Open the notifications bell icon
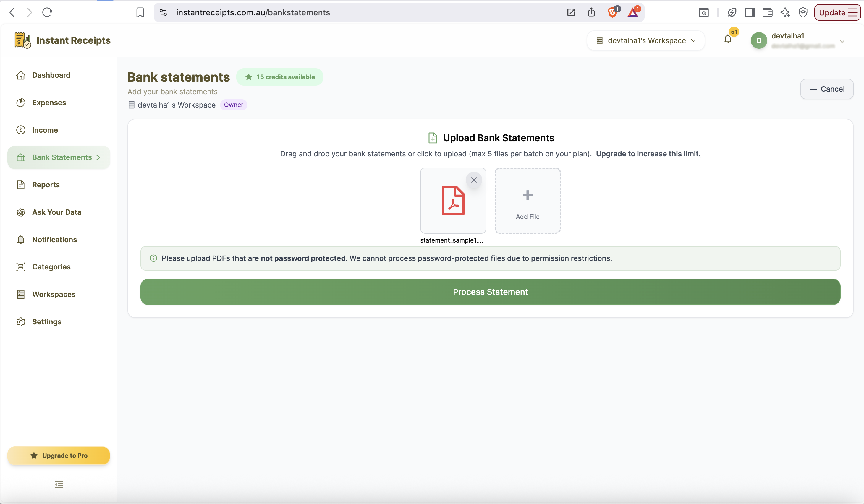Image resolution: width=864 pixels, height=504 pixels. pos(728,40)
